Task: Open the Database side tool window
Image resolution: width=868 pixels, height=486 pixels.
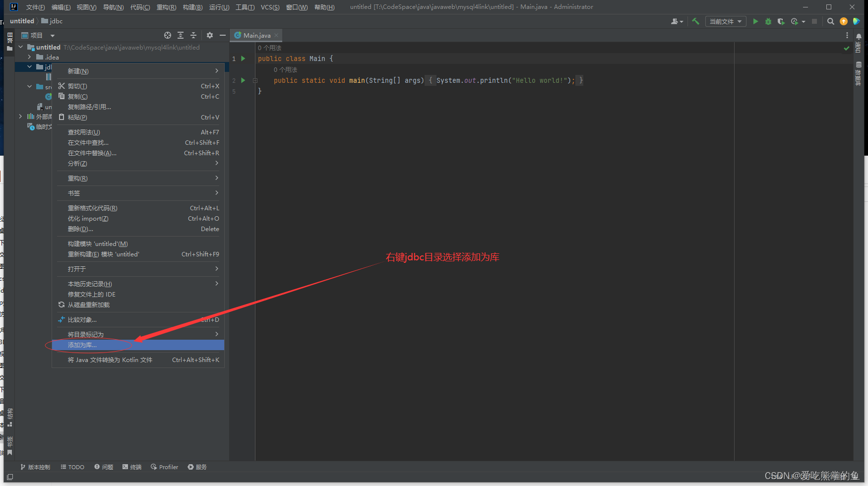Action: point(859,73)
